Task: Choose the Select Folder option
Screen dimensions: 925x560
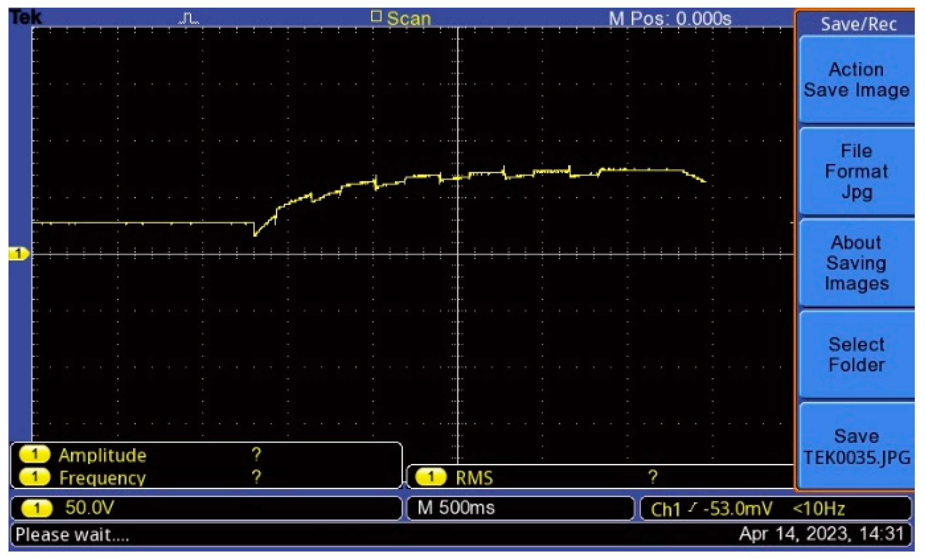Action: [x=856, y=354]
